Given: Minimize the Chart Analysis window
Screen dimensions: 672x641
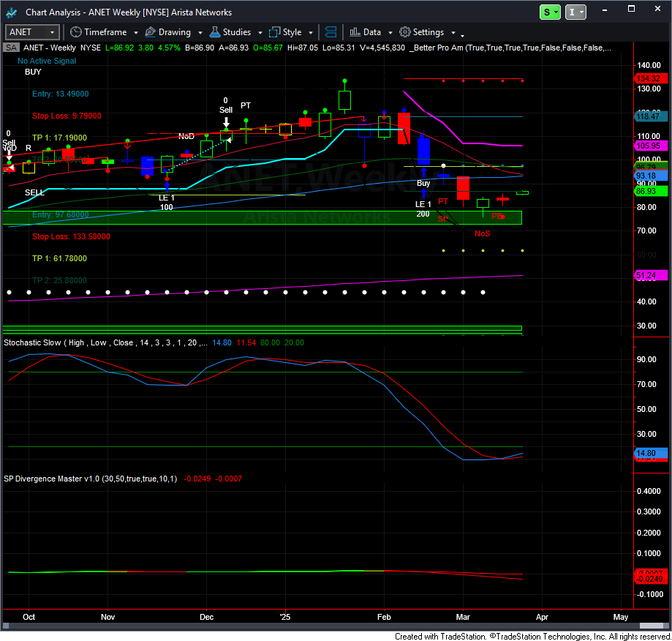Looking at the screenshot, I should coord(605,10).
